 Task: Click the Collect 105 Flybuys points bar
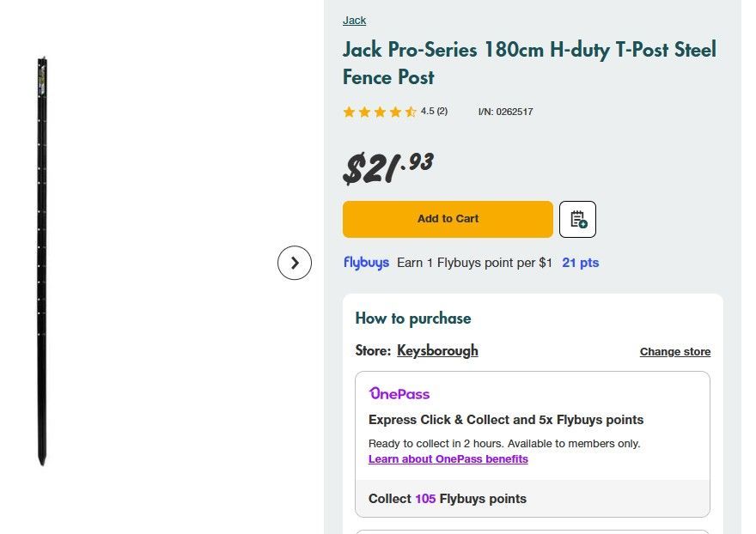(x=532, y=499)
